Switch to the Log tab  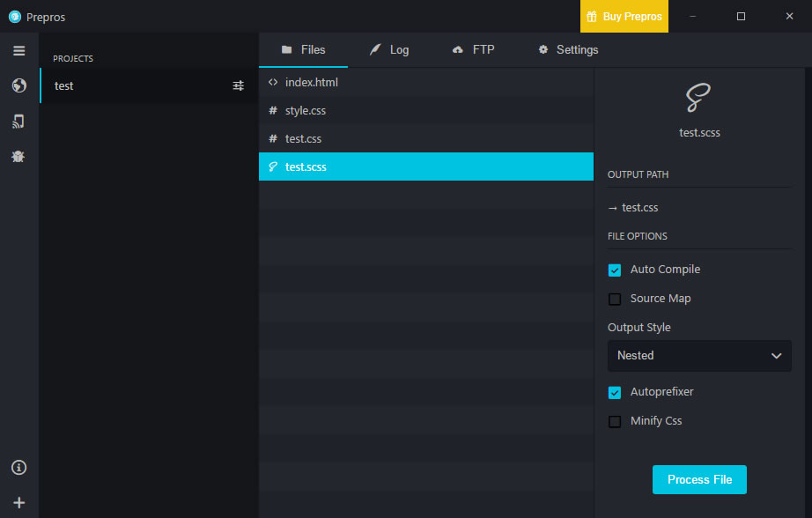[389, 49]
